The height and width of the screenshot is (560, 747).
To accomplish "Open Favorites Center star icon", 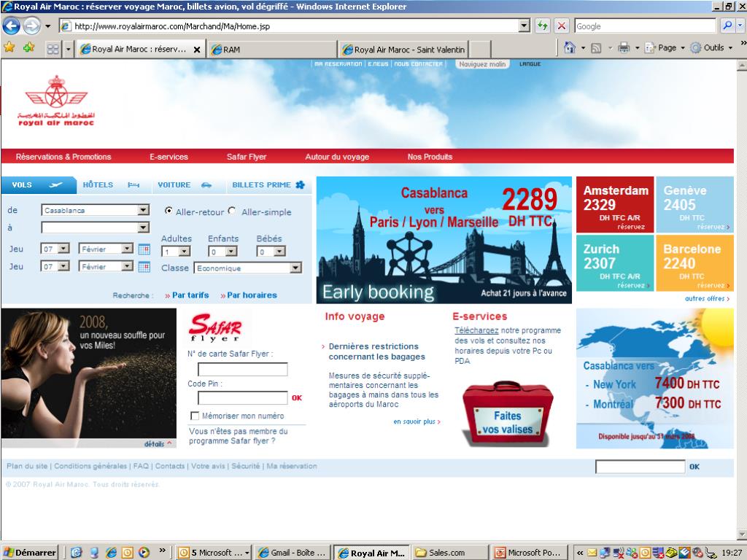I will 9,47.
